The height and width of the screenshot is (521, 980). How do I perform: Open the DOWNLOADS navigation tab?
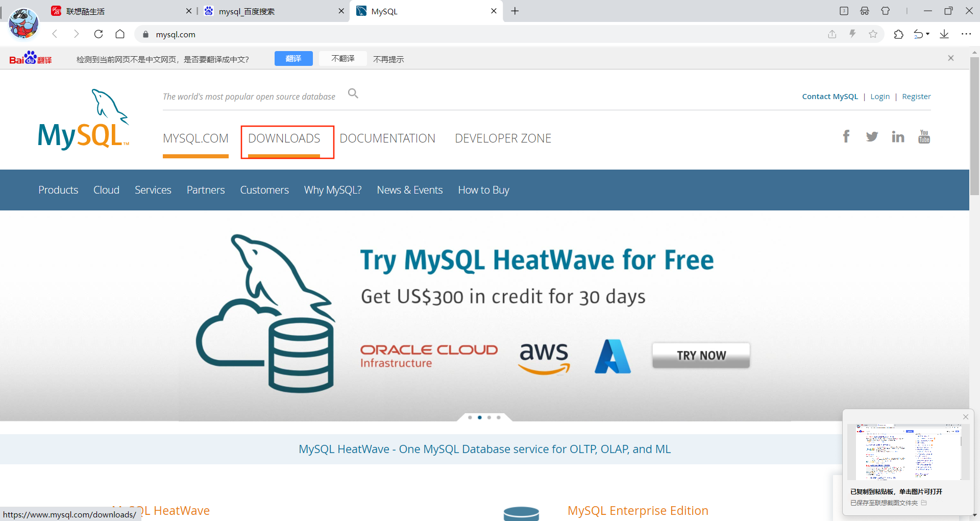[x=284, y=138]
